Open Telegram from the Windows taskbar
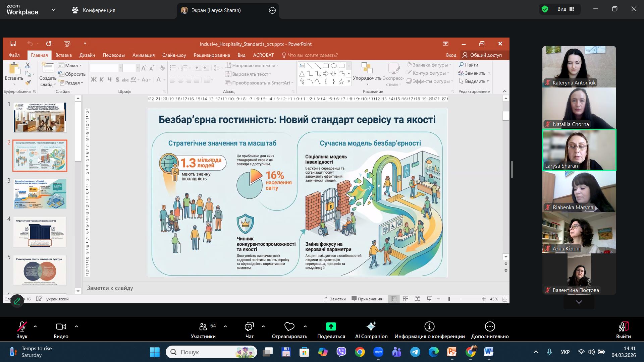Image resolution: width=644 pixels, height=362 pixels. coord(415,352)
